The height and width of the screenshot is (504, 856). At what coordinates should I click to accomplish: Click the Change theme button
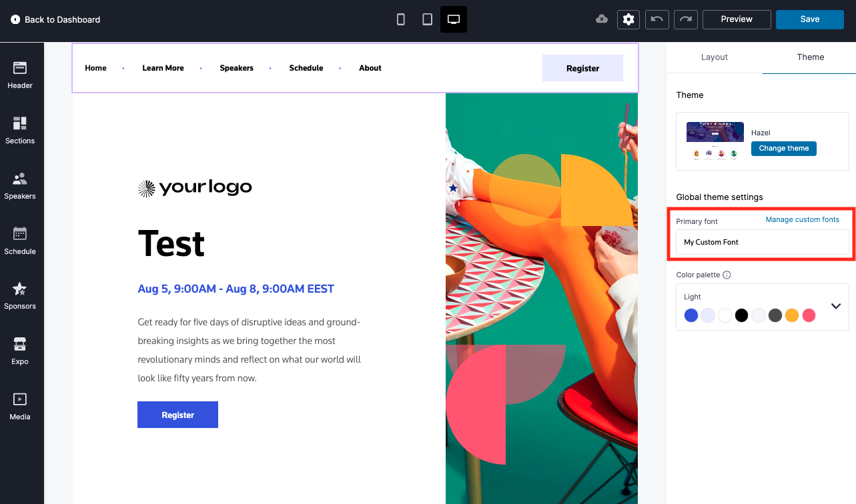click(x=784, y=148)
